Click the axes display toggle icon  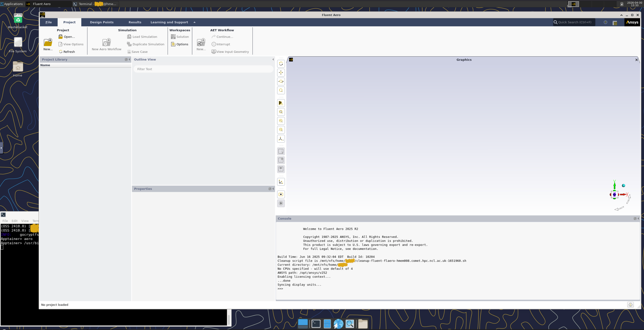[x=281, y=182]
